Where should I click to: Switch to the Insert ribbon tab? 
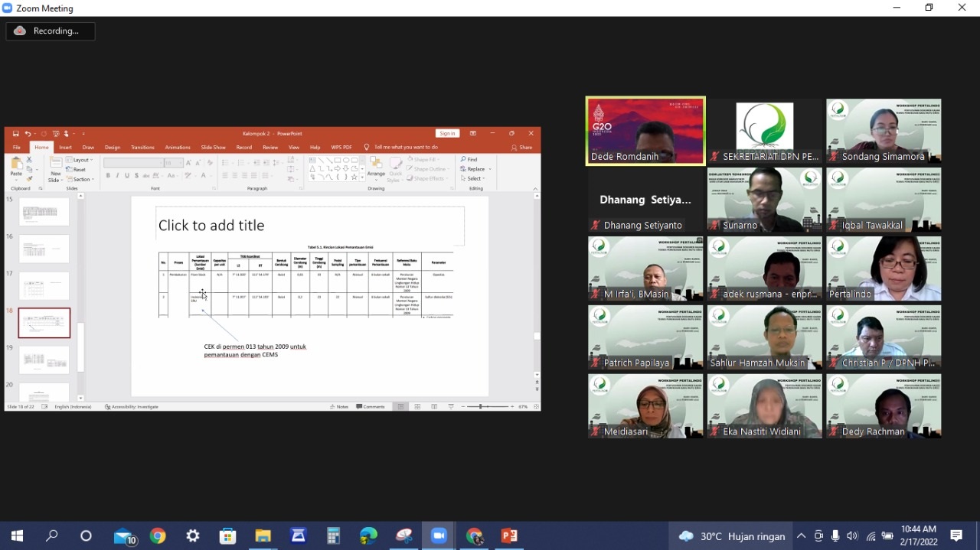coord(66,148)
